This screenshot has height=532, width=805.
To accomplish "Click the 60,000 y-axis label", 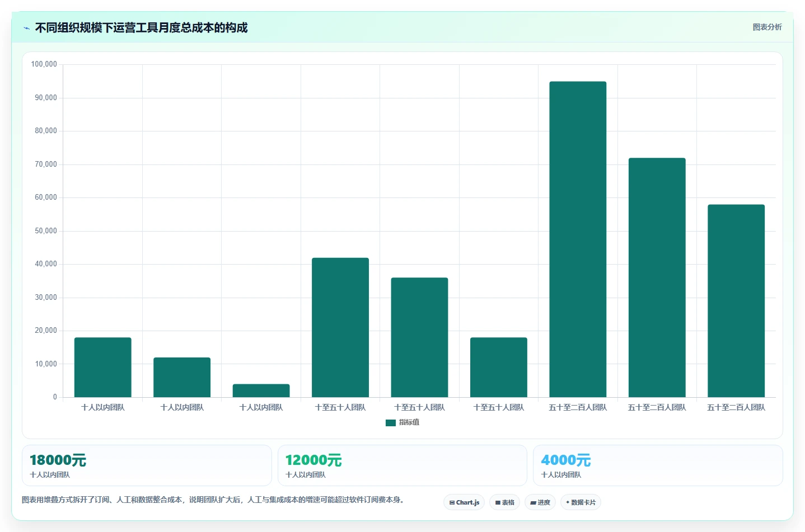I will click(46, 197).
